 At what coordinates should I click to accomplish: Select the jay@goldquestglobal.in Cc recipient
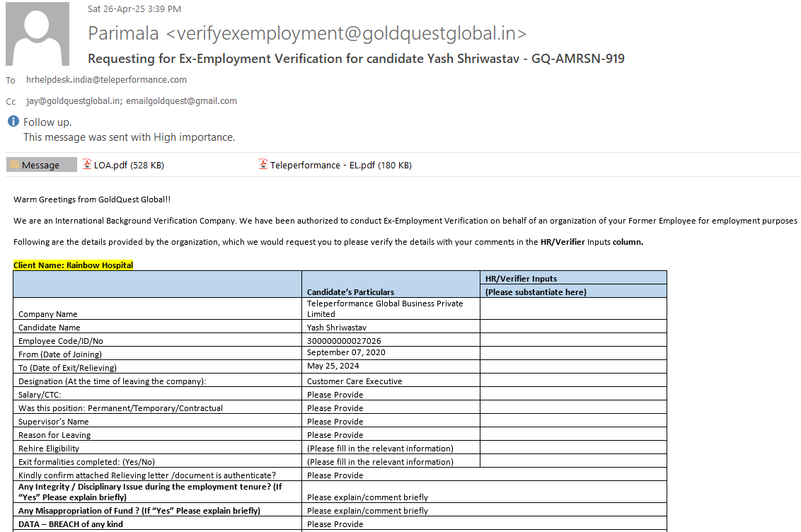click(74, 101)
